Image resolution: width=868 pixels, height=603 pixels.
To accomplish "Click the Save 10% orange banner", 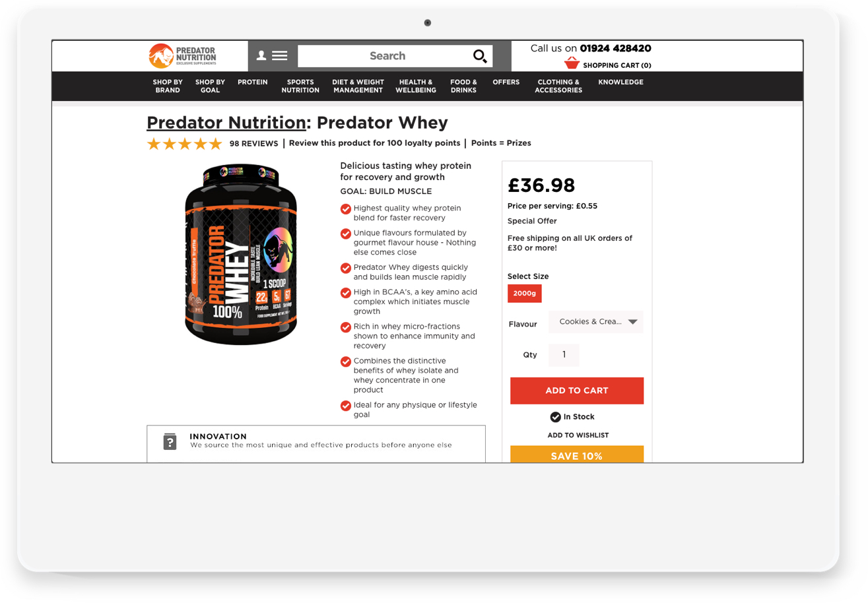I will [x=577, y=455].
